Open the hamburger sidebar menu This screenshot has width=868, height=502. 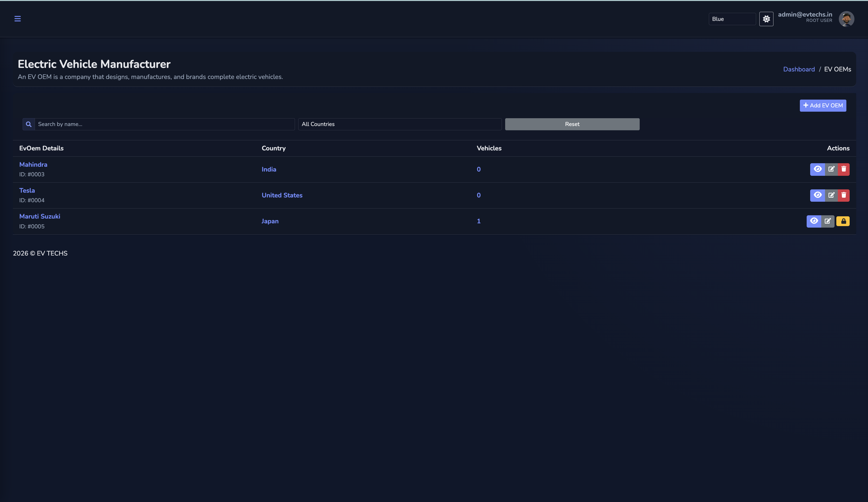pos(18,19)
